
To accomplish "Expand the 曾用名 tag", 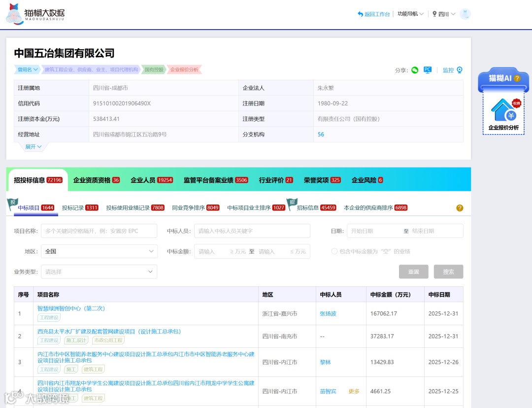I will pyautogui.click(x=28, y=69).
